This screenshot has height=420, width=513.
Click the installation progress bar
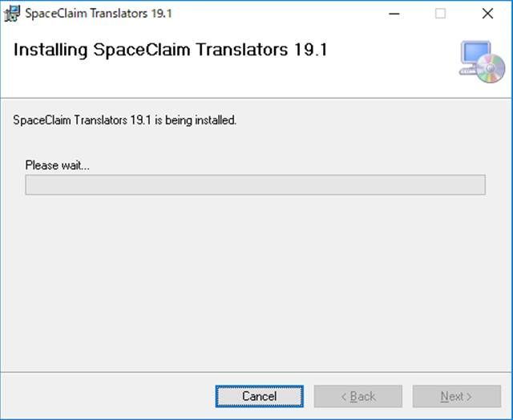(x=256, y=185)
